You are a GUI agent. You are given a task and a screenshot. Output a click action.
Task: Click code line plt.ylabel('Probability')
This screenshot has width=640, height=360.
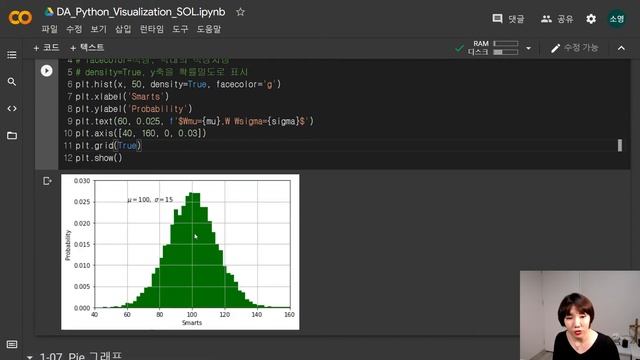(133, 109)
